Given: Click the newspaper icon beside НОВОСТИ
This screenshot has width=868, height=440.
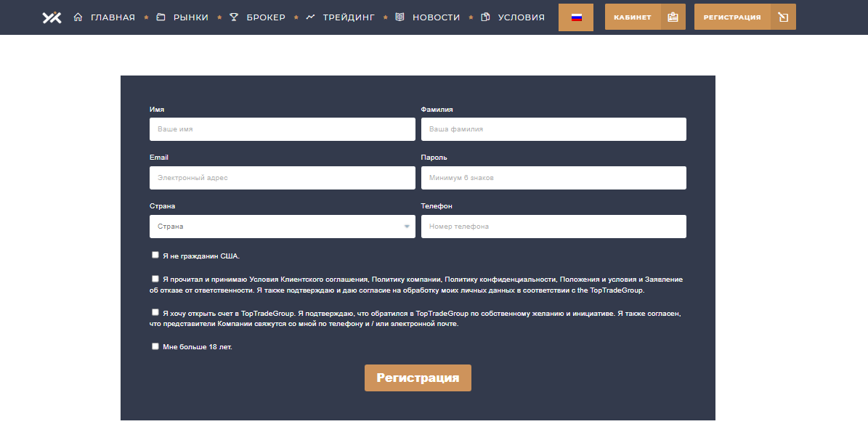Looking at the screenshot, I should (399, 17).
